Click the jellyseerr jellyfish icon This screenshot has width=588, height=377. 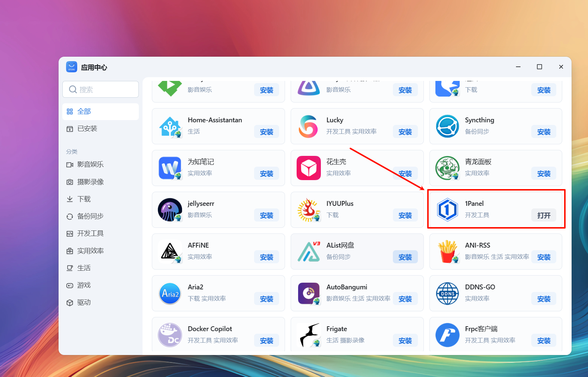(170, 210)
